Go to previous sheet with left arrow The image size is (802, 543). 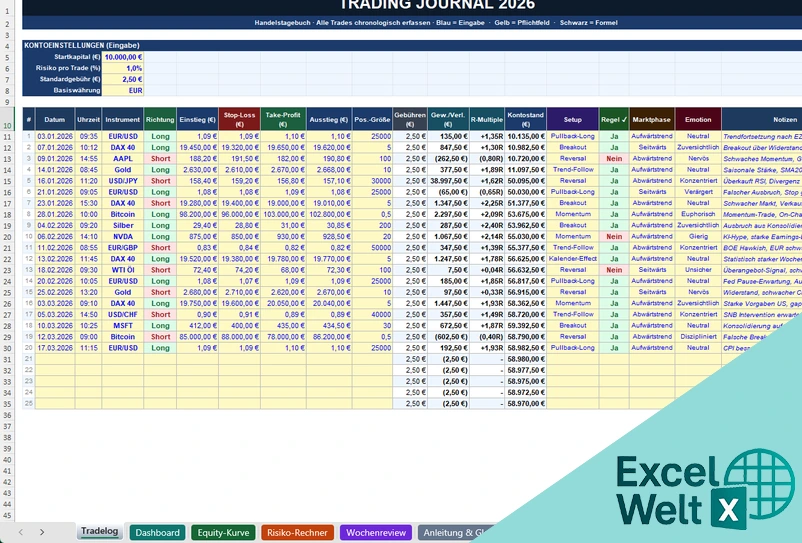pos(20,532)
